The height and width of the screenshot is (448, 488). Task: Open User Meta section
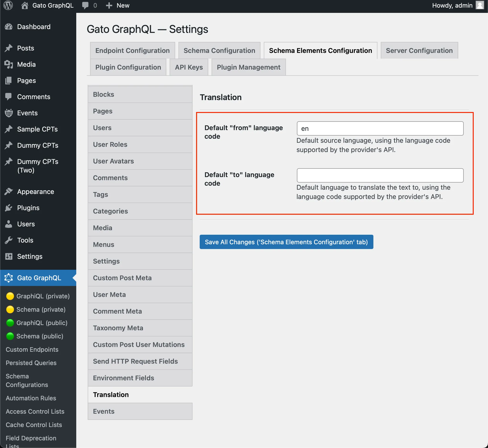[x=140, y=295]
